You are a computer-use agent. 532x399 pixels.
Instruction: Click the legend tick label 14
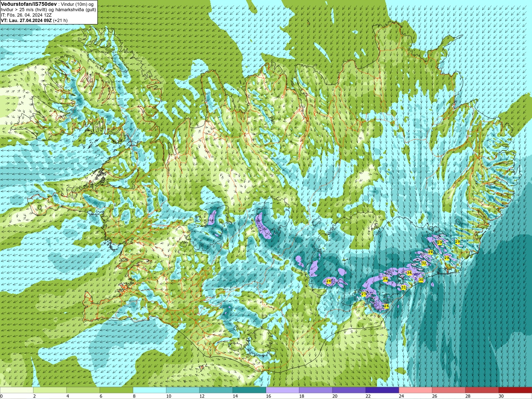pos(235,396)
